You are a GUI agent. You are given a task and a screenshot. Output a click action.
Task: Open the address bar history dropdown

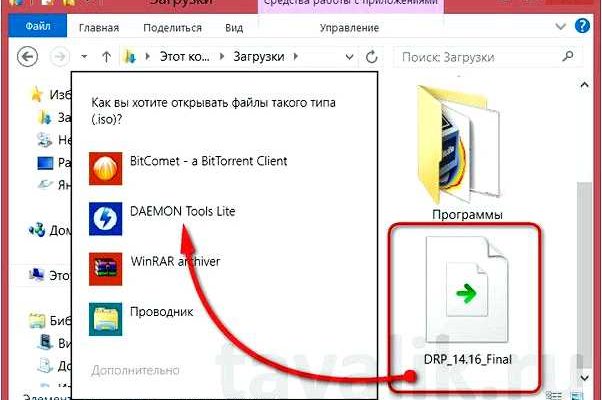349,57
